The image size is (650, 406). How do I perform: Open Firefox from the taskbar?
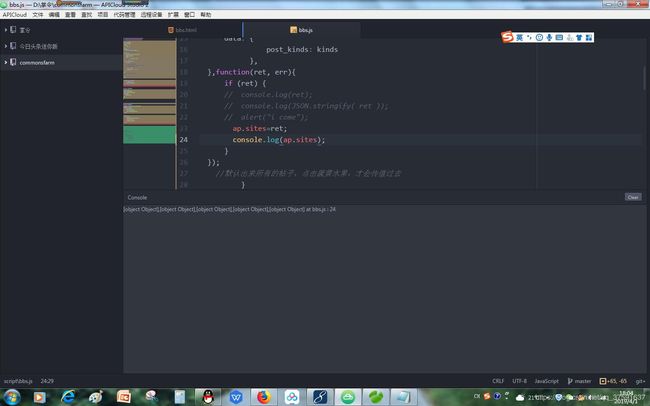coord(264,397)
